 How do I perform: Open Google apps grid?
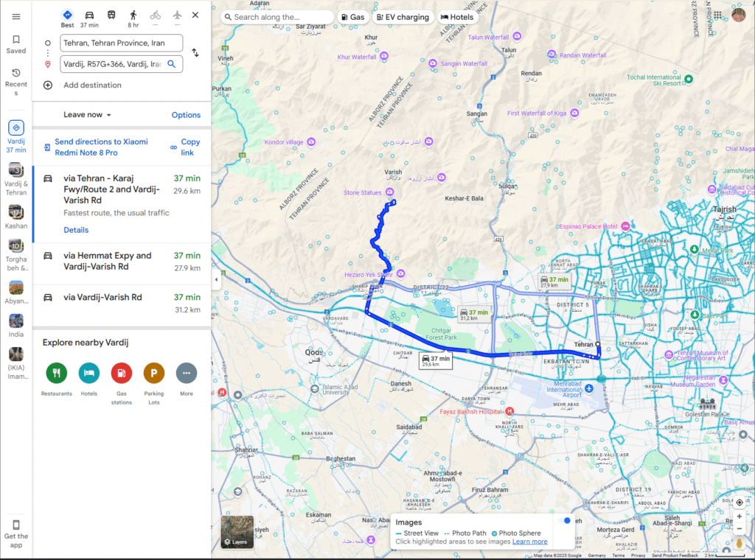(717, 15)
